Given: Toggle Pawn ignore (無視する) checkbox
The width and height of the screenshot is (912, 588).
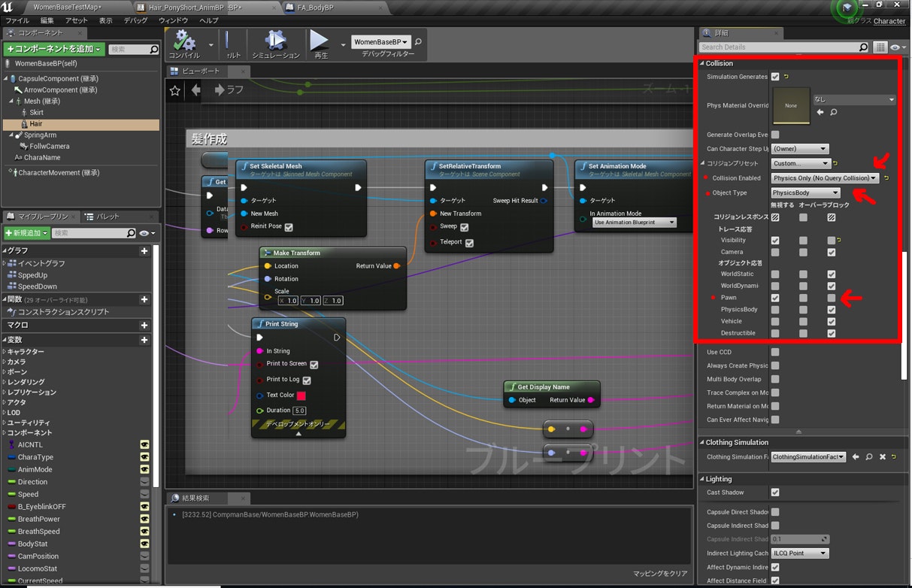Looking at the screenshot, I should pos(775,298).
